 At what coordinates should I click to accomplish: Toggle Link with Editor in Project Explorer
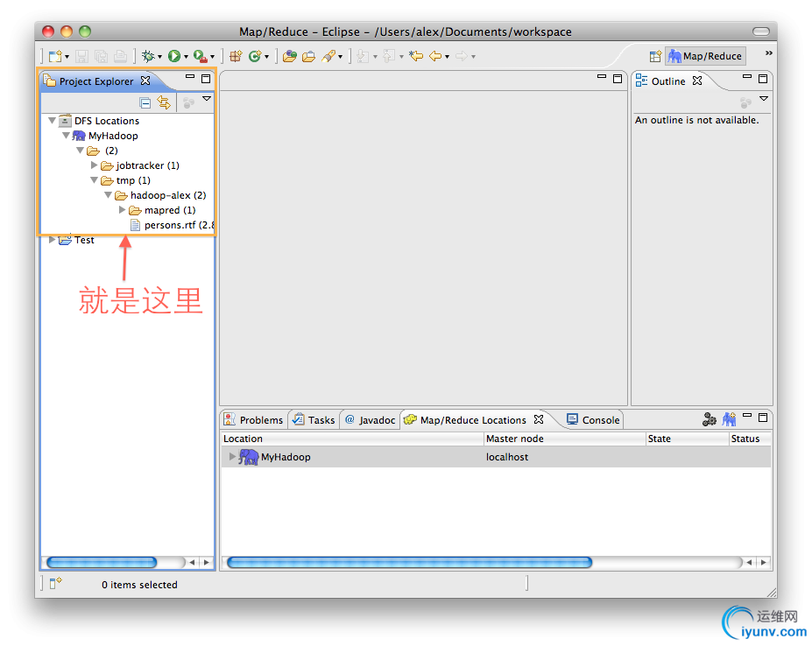pos(164,102)
